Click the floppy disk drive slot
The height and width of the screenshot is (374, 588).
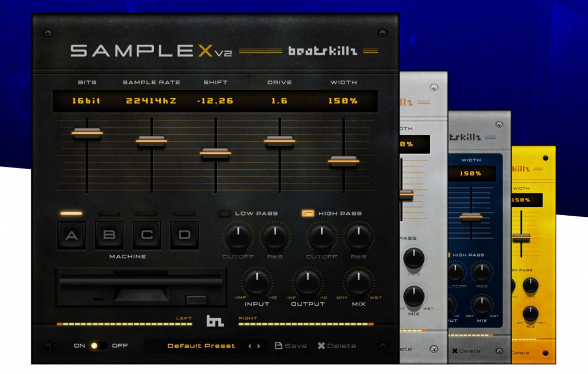141,282
